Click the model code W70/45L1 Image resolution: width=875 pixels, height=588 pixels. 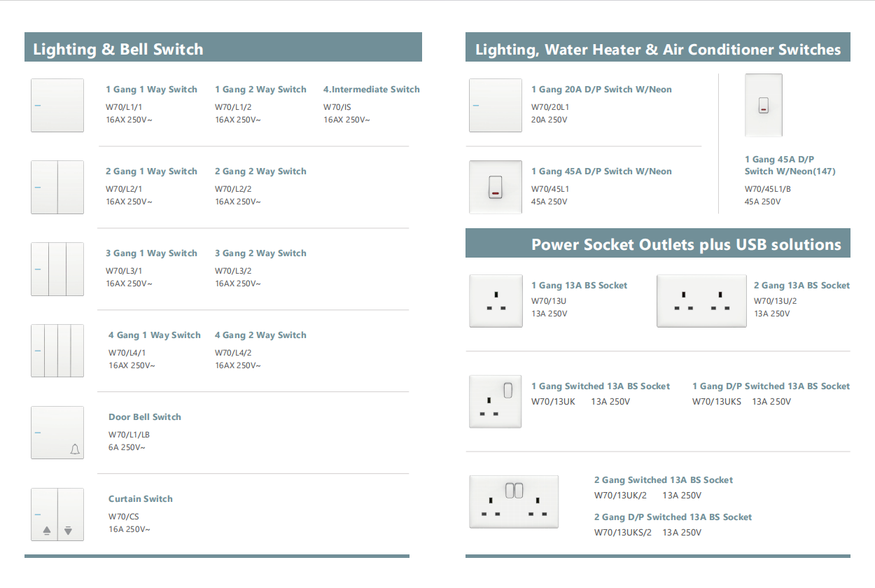(550, 189)
